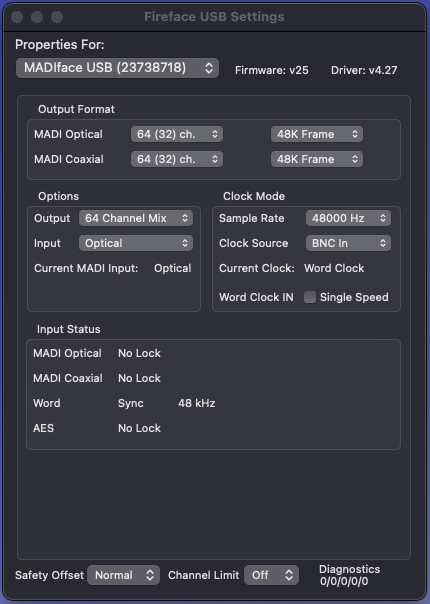Open Safety Offset Normal dropdown

tap(123, 575)
